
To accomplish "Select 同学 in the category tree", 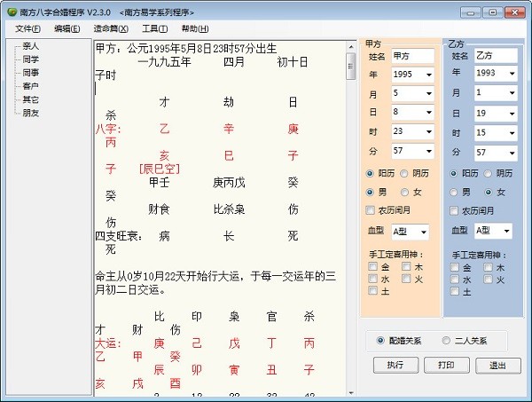I will [x=30, y=59].
